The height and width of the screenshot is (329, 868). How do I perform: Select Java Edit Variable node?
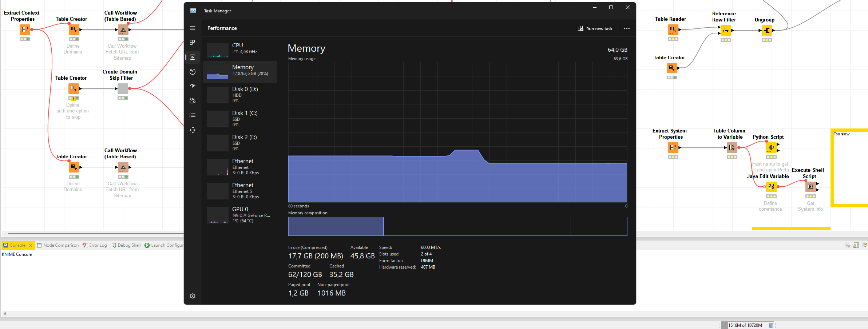point(771,187)
